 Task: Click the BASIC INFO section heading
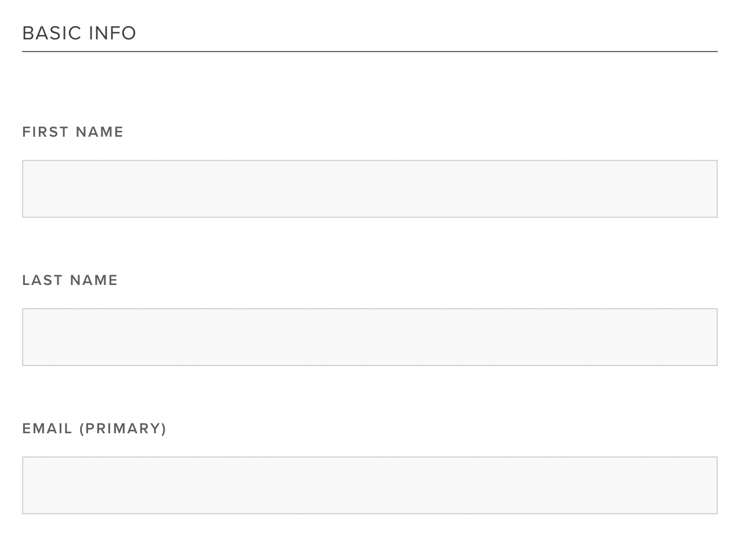click(79, 33)
